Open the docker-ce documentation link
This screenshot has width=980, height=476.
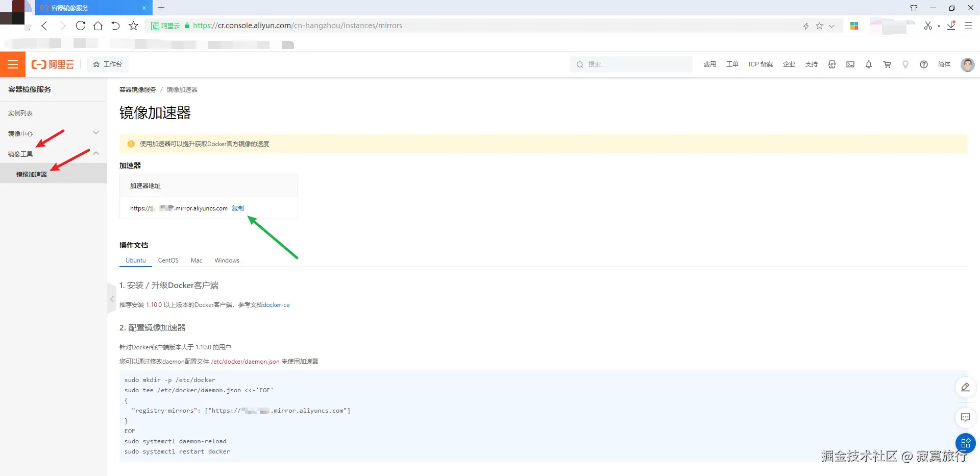276,305
